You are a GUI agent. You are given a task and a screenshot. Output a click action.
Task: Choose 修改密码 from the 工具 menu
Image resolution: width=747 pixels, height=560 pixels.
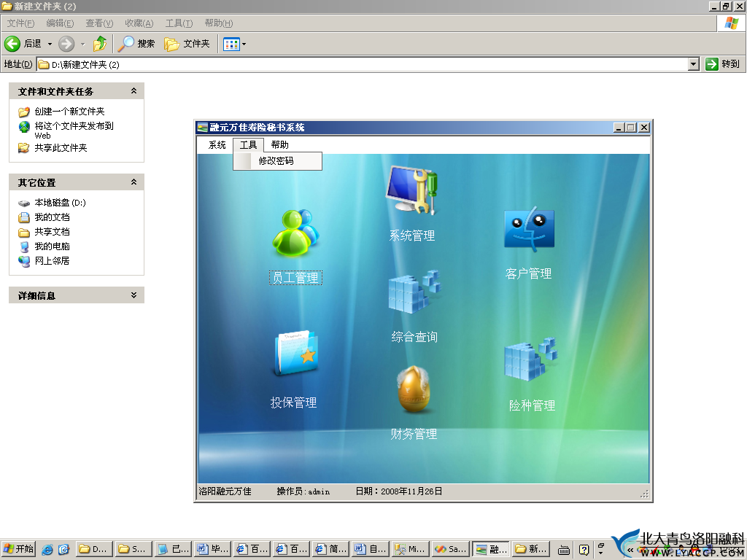point(278,161)
